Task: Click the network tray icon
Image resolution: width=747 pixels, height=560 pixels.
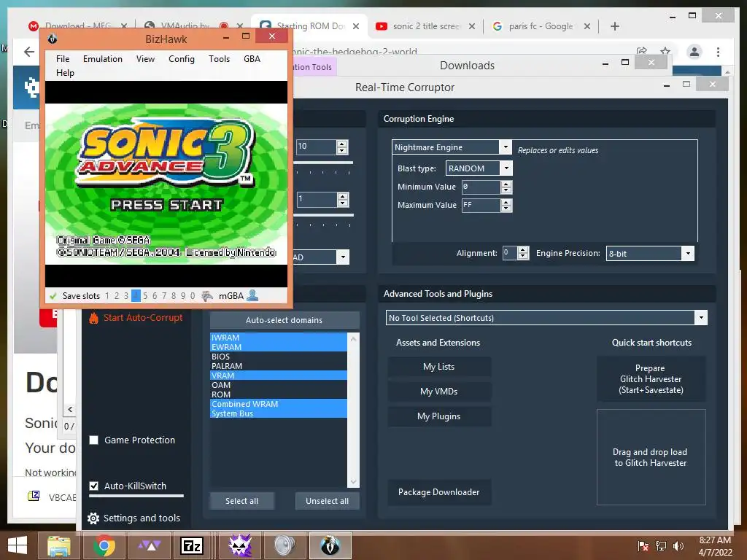Action: (x=661, y=545)
